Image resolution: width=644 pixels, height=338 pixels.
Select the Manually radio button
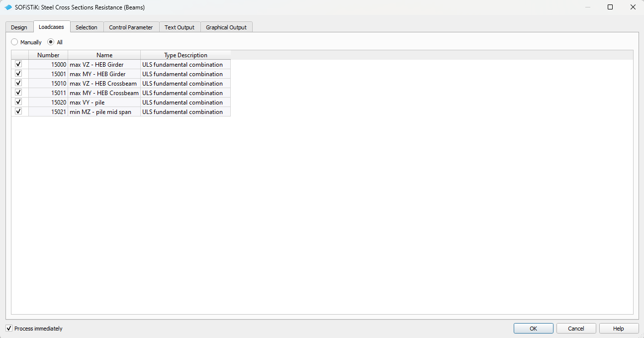14,42
